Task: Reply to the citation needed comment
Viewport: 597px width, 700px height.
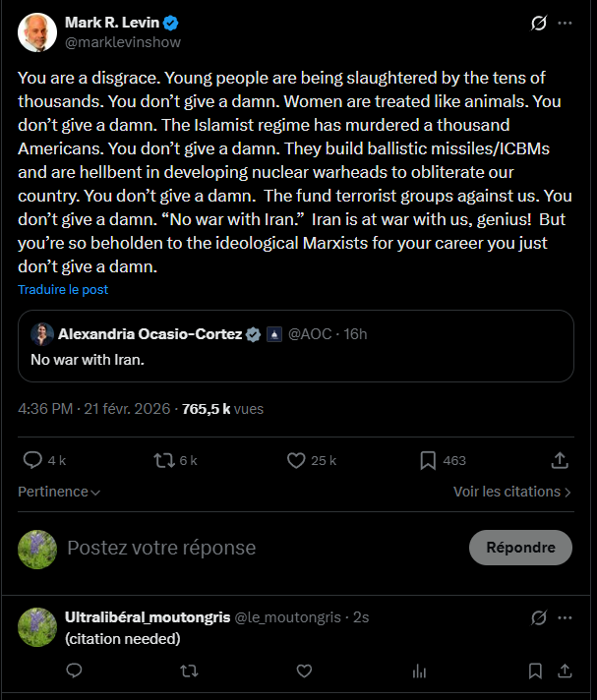Action: (74, 671)
